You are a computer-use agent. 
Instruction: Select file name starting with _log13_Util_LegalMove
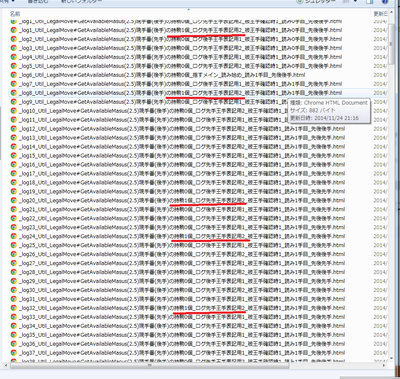182,137
